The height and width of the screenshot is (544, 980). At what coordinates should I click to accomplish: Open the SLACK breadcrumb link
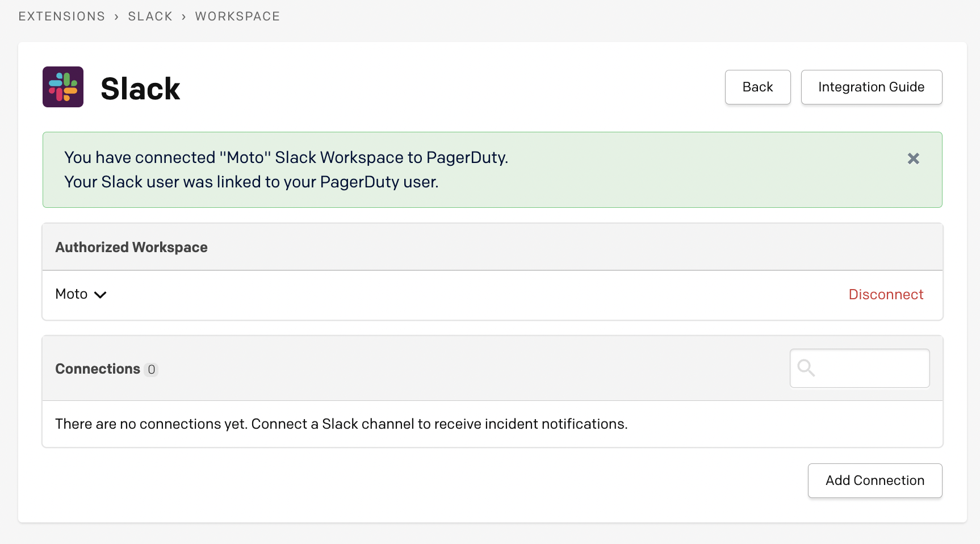pyautogui.click(x=150, y=16)
